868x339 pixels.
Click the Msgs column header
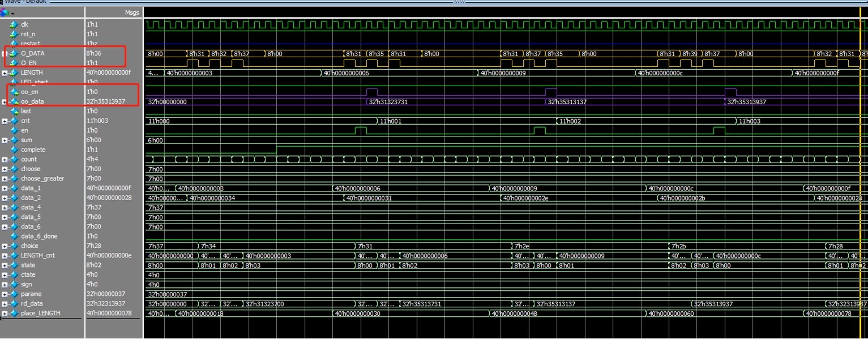131,12
